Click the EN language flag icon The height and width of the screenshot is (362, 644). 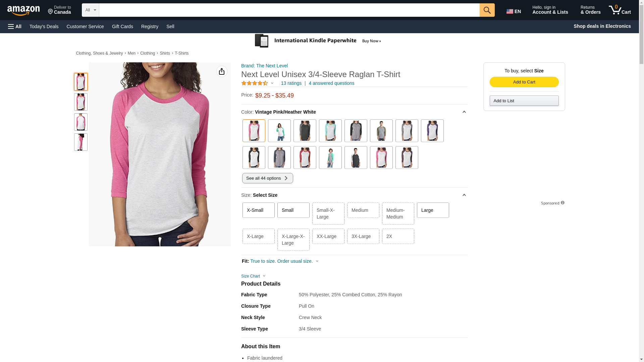click(509, 11)
